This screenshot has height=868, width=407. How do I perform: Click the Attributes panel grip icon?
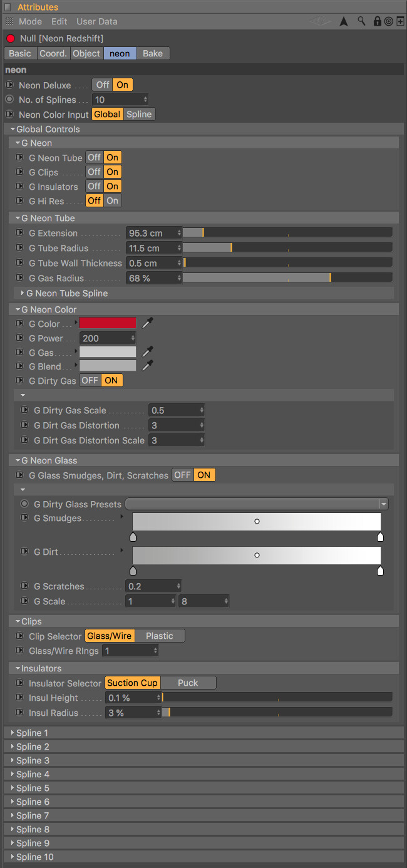(x=9, y=21)
